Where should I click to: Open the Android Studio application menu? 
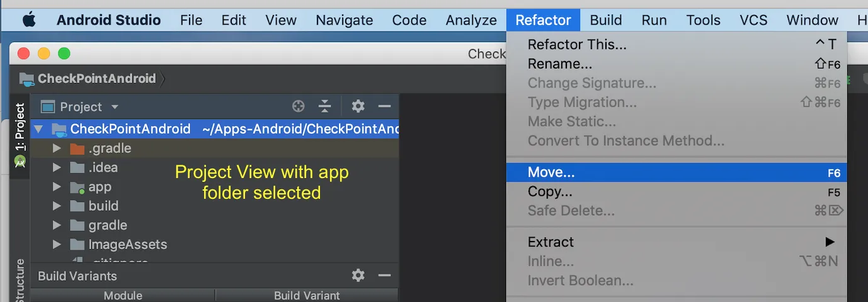108,20
